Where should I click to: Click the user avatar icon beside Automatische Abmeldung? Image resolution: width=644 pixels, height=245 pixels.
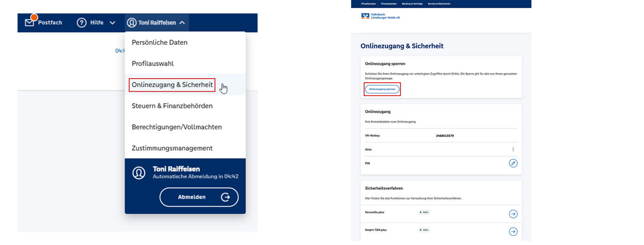click(139, 173)
